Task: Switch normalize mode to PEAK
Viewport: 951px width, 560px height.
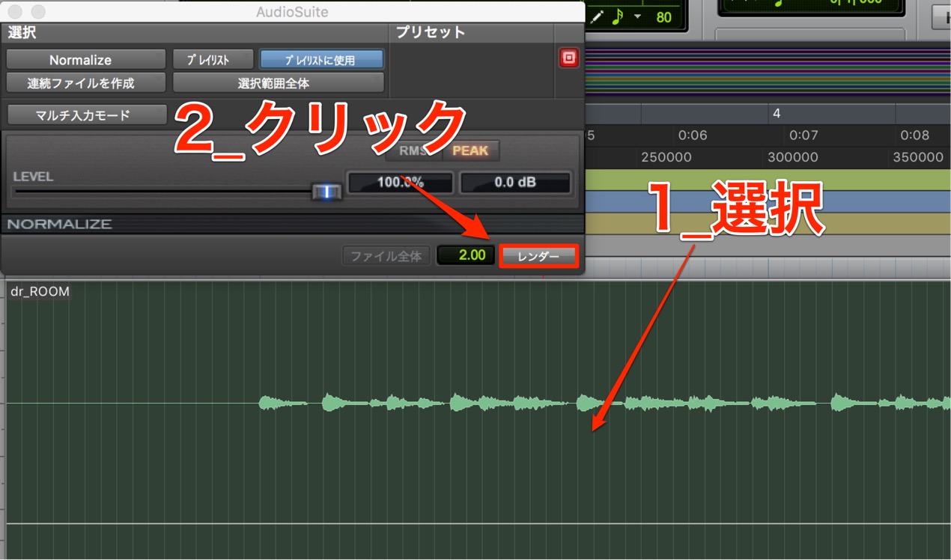Action: pos(471,150)
